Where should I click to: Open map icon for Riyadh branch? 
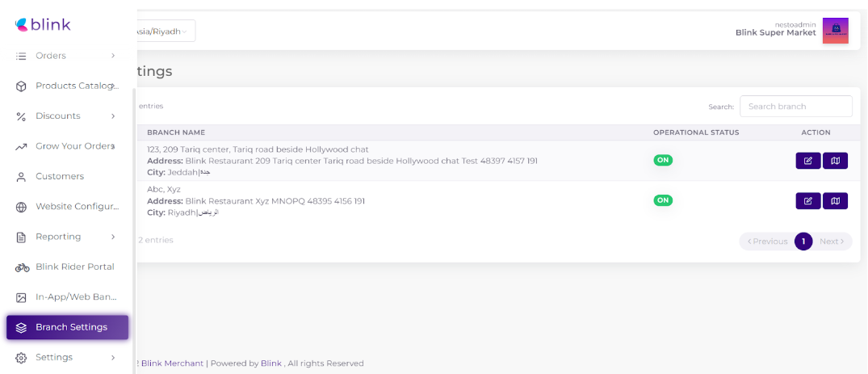pyautogui.click(x=835, y=201)
